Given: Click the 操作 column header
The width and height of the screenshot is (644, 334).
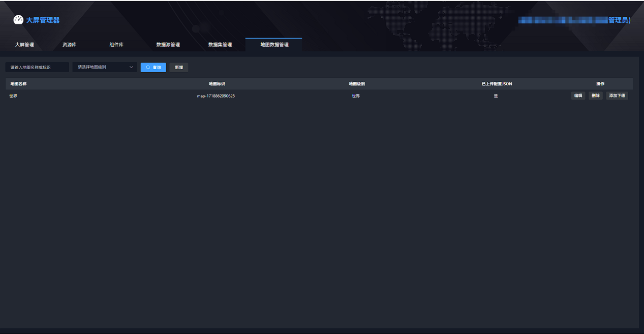Looking at the screenshot, I should point(600,84).
